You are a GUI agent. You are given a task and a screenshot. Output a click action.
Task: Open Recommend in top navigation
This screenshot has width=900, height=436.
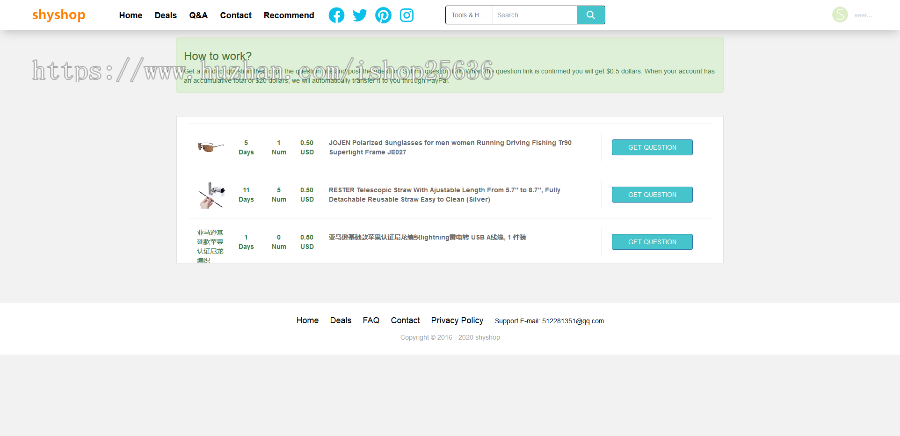pyautogui.click(x=289, y=15)
